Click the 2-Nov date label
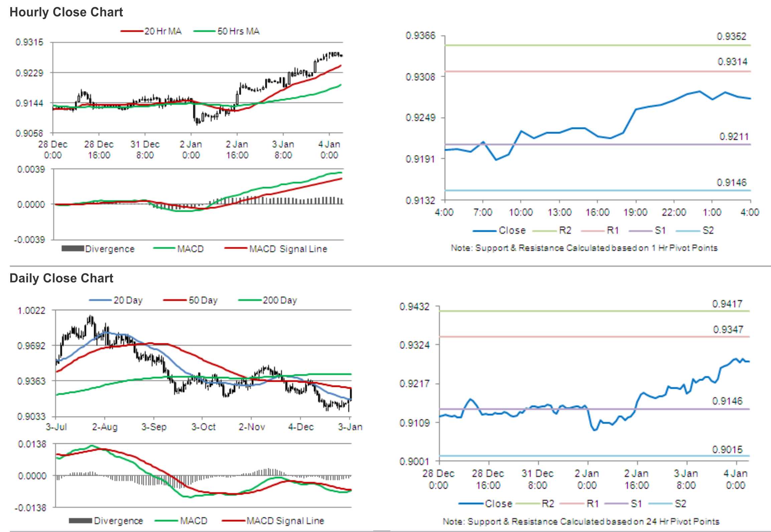This screenshot has height=532, width=771. pos(252,427)
